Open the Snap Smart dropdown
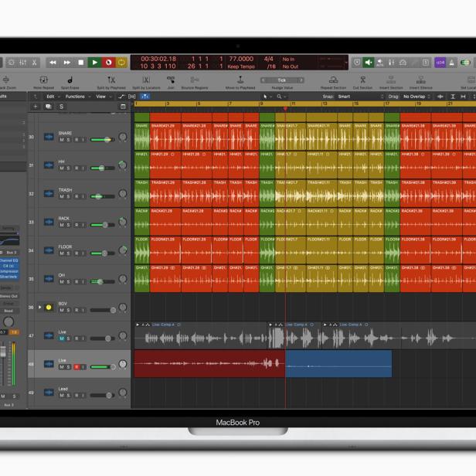This screenshot has height=476, width=476. click(360, 97)
